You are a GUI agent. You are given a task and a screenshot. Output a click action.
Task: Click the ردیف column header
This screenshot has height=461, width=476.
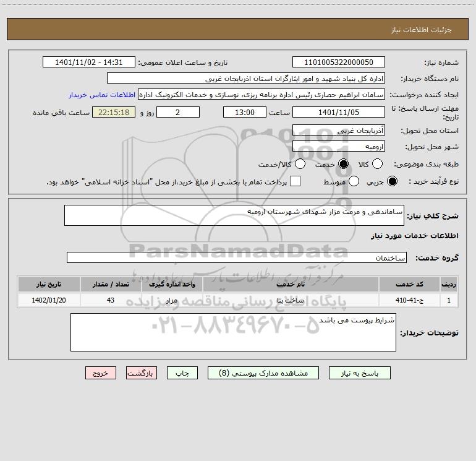click(x=449, y=284)
